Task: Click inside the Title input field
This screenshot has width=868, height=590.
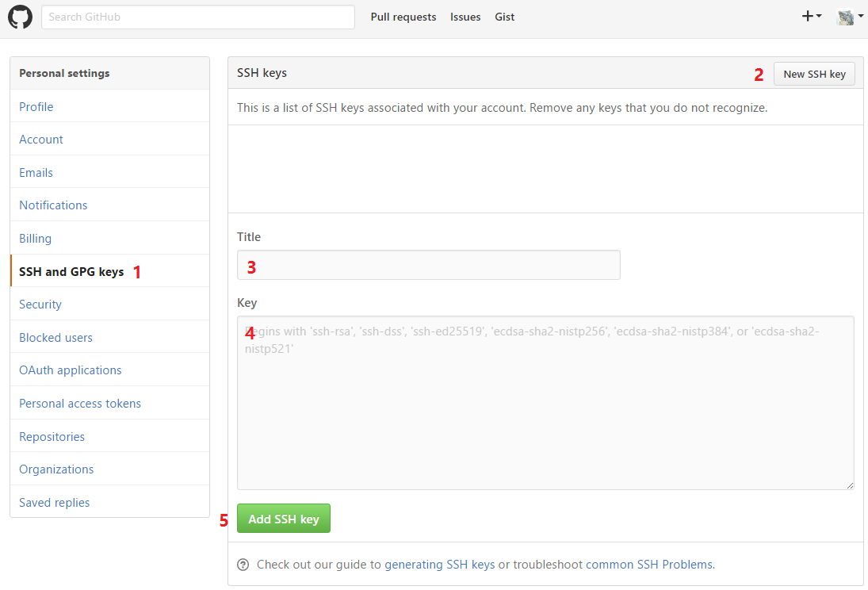Action: click(x=428, y=265)
